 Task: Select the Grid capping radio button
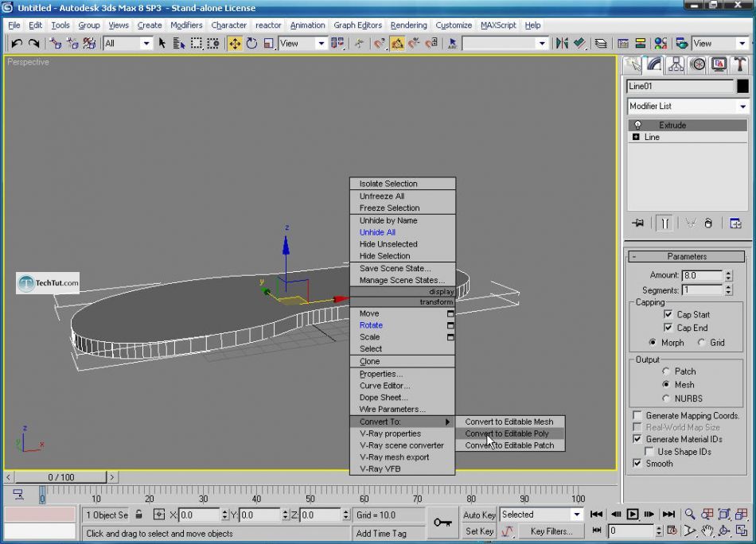[x=702, y=342]
